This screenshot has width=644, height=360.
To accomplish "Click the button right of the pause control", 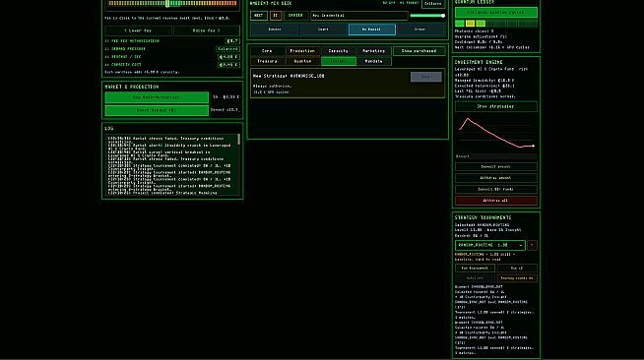I will pos(295,16).
